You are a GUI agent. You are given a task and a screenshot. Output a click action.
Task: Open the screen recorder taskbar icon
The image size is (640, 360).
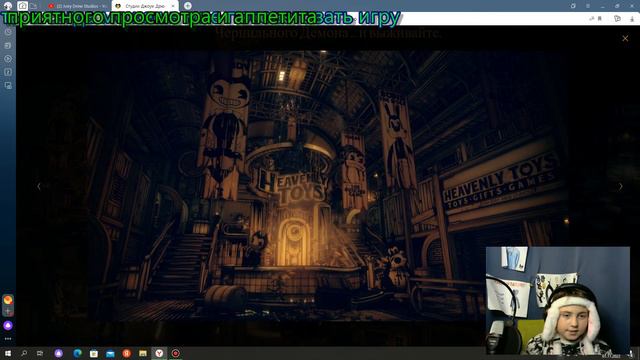click(176, 353)
